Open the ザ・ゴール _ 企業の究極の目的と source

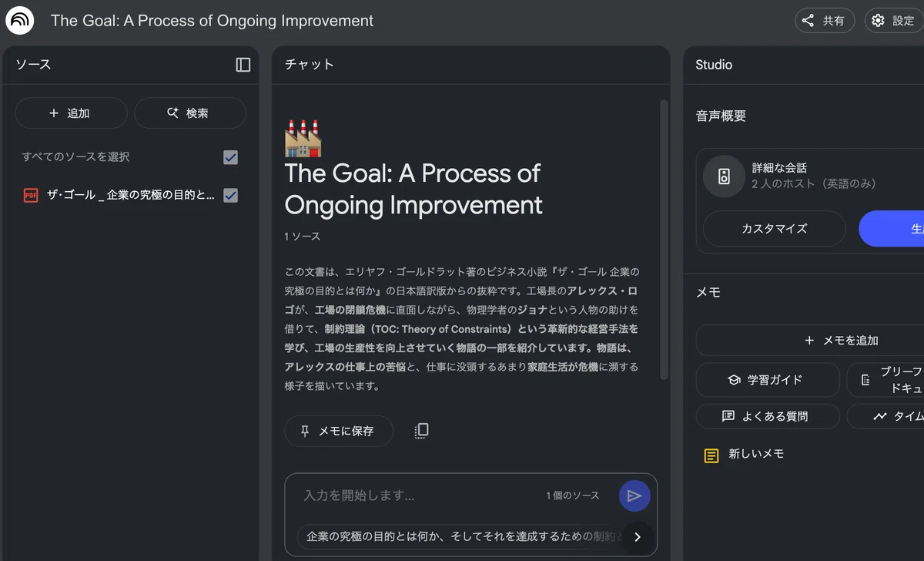coord(131,196)
